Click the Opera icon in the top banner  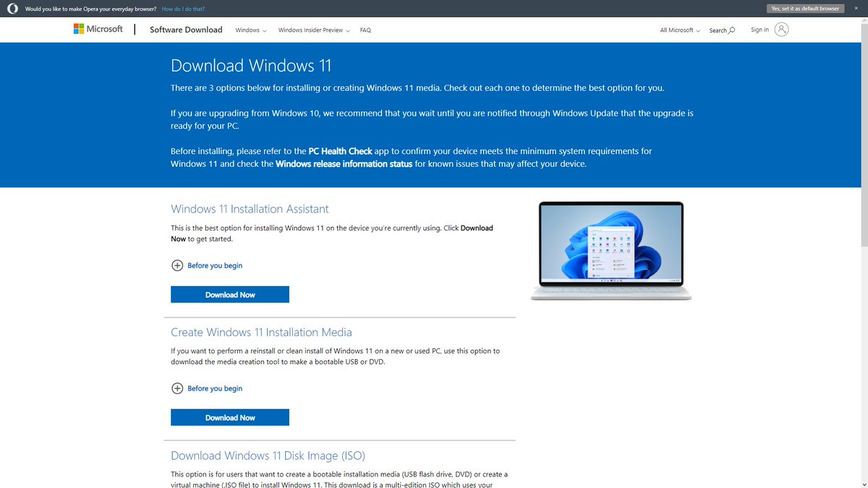[x=12, y=8]
